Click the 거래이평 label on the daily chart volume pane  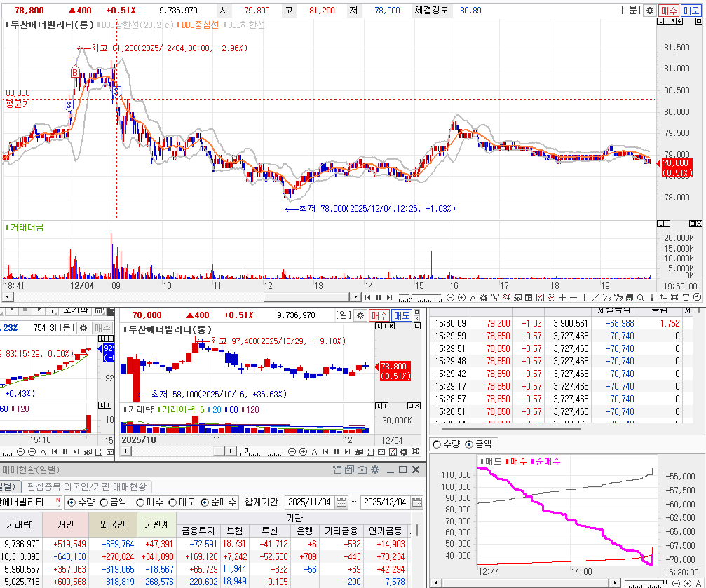[178, 410]
